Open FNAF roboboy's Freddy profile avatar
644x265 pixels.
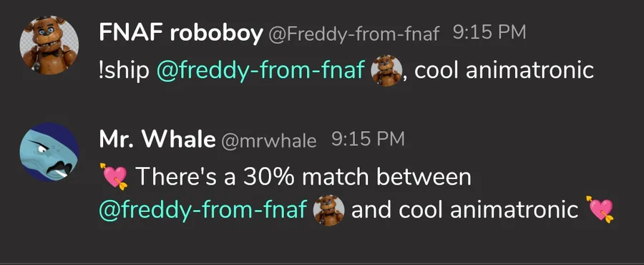[49, 45]
